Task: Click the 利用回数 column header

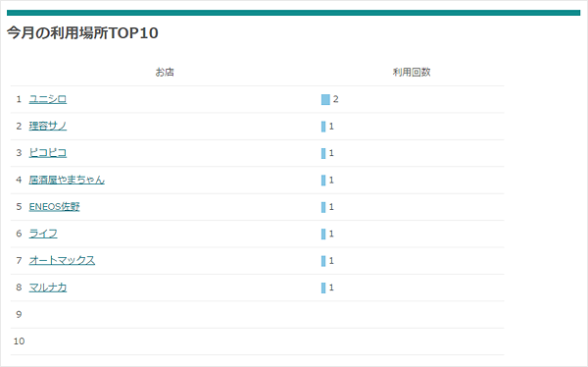Action: tap(412, 72)
